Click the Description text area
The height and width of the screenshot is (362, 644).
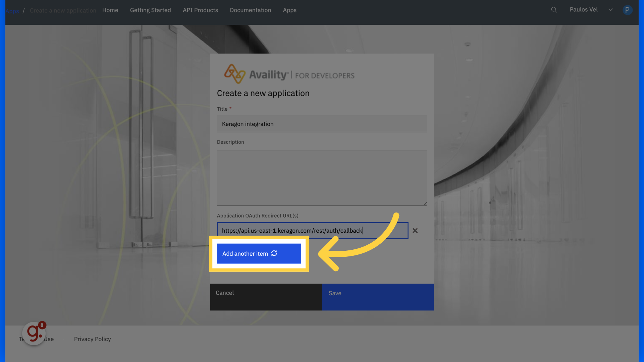[x=322, y=178]
